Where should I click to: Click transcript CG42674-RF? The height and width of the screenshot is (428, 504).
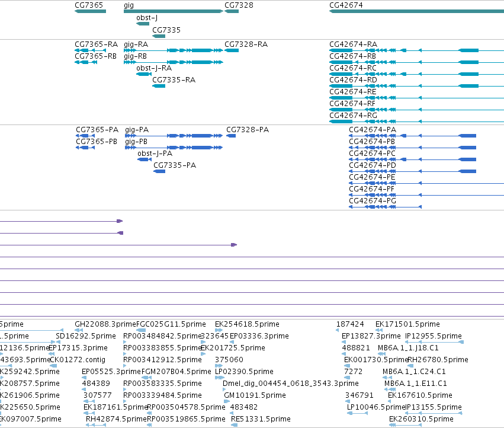416,110
